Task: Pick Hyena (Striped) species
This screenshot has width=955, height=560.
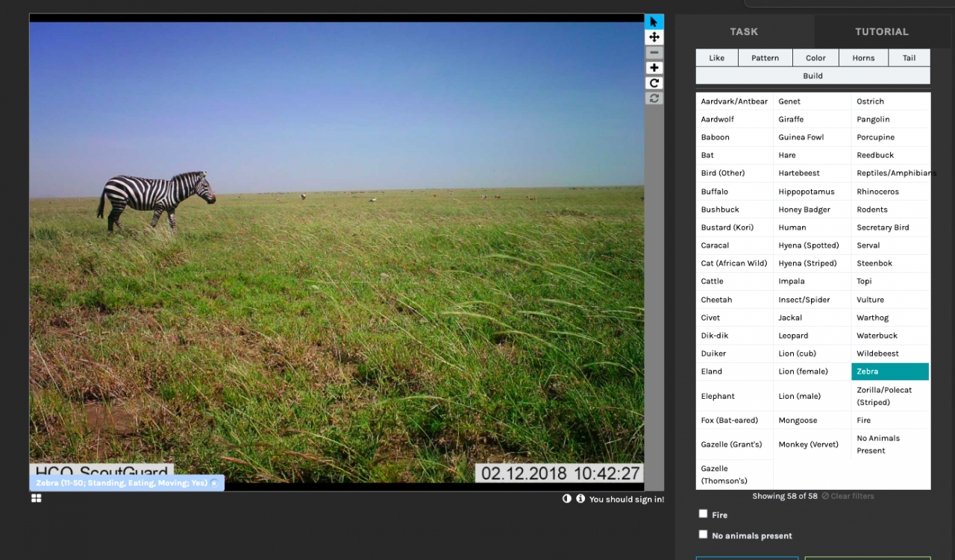Action: pos(812,263)
